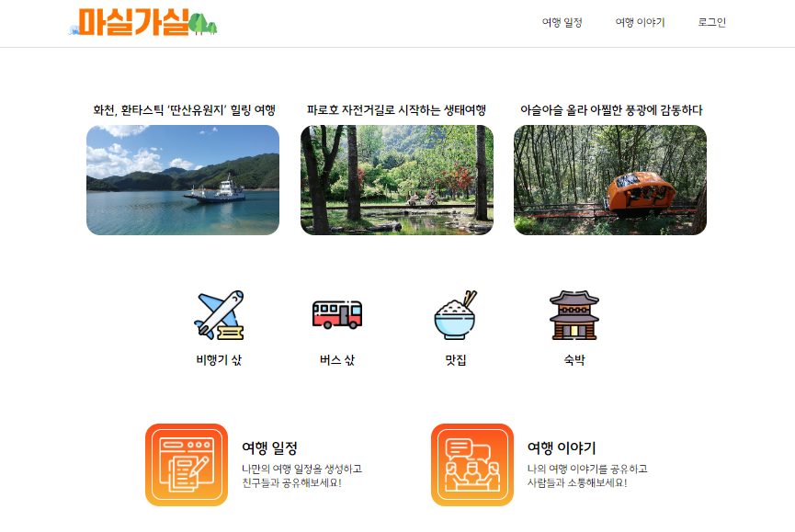The image size is (795, 532).
Task: Click the tree graphic beside the logo
Action: [203, 24]
